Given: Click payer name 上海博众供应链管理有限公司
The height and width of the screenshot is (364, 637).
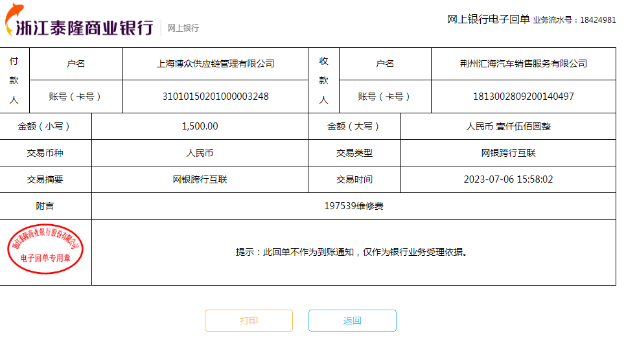Looking at the screenshot, I should [215, 63].
